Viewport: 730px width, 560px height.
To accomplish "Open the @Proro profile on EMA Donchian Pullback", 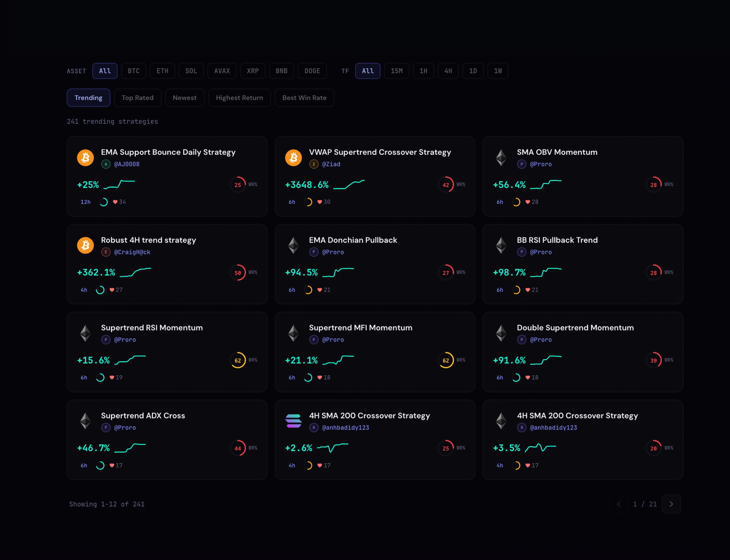I will coord(333,252).
